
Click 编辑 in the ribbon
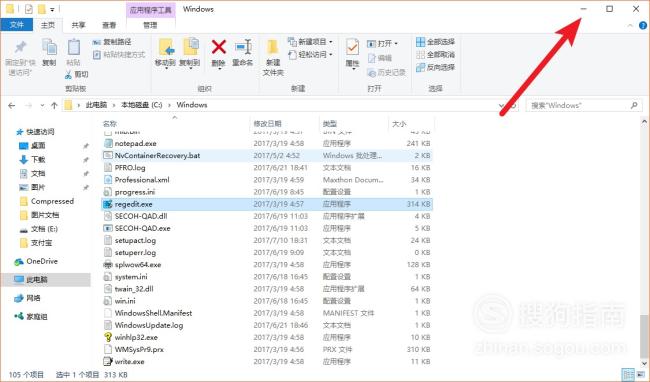coord(380,58)
